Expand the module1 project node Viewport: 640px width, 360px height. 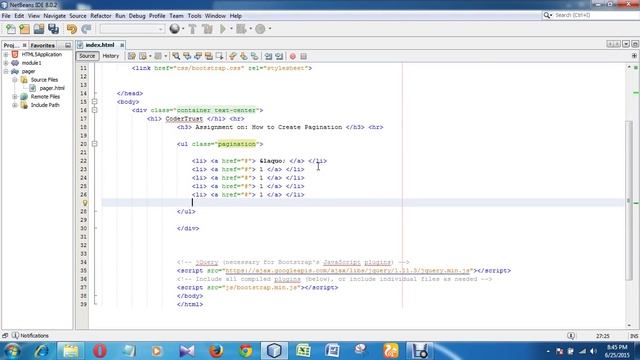(6, 63)
